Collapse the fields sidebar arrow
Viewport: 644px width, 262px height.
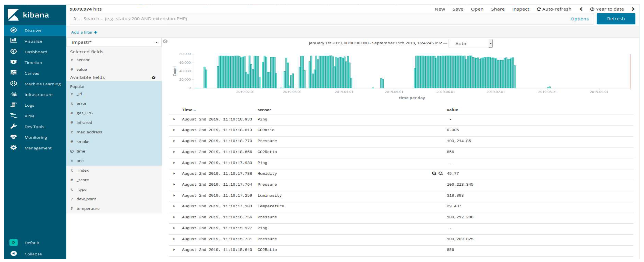pos(165,41)
